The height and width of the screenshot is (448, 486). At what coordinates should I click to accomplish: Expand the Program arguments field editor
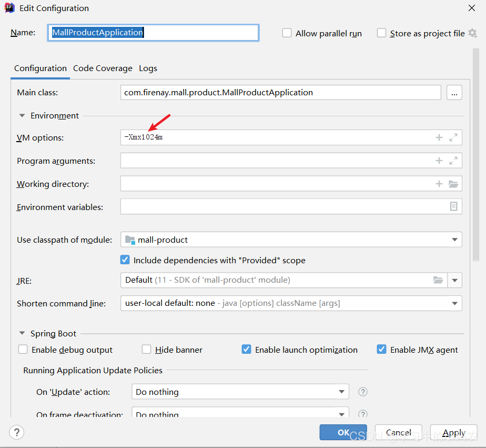pos(453,161)
